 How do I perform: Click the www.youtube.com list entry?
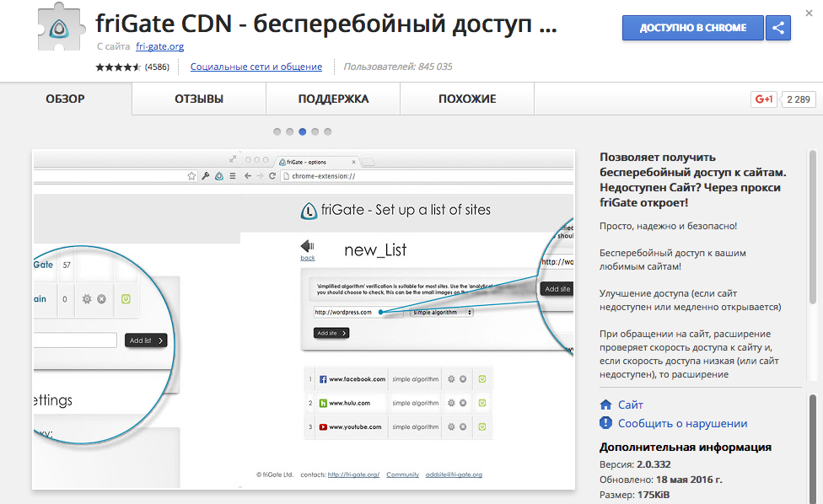tap(350, 427)
